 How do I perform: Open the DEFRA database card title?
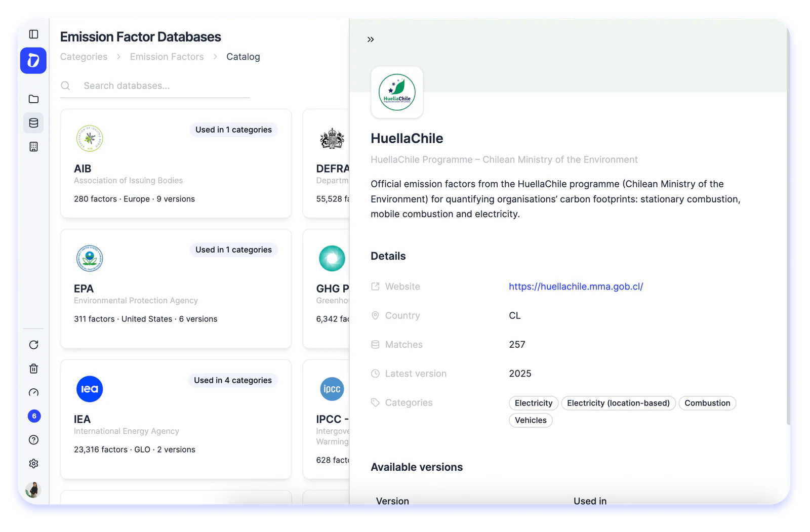(333, 169)
